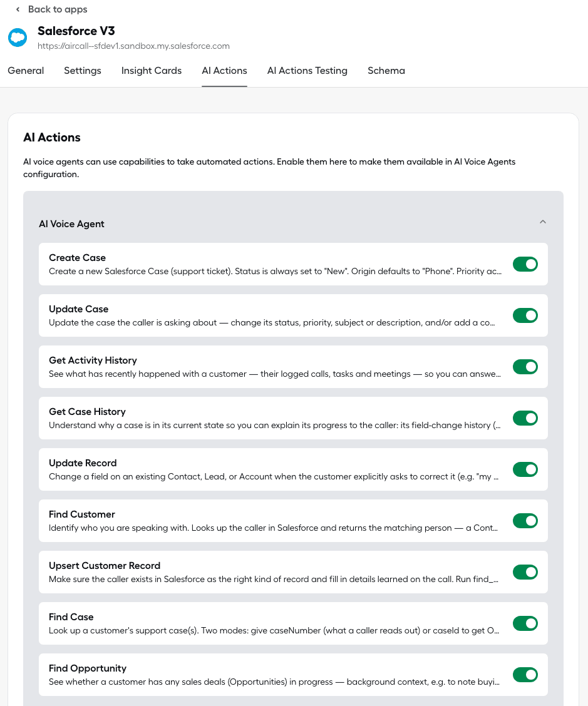Click description starting 'Create a new Salesforce Case'

275,271
